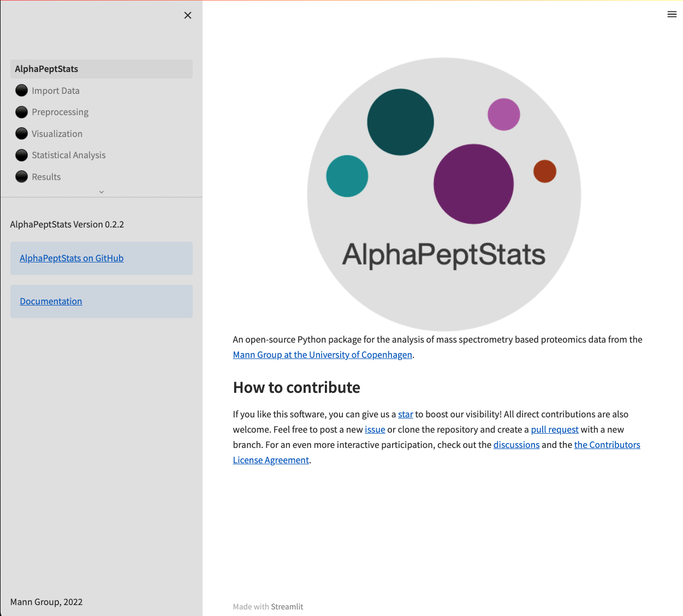
Task: Choose the Preprocessing page option
Action: click(60, 112)
